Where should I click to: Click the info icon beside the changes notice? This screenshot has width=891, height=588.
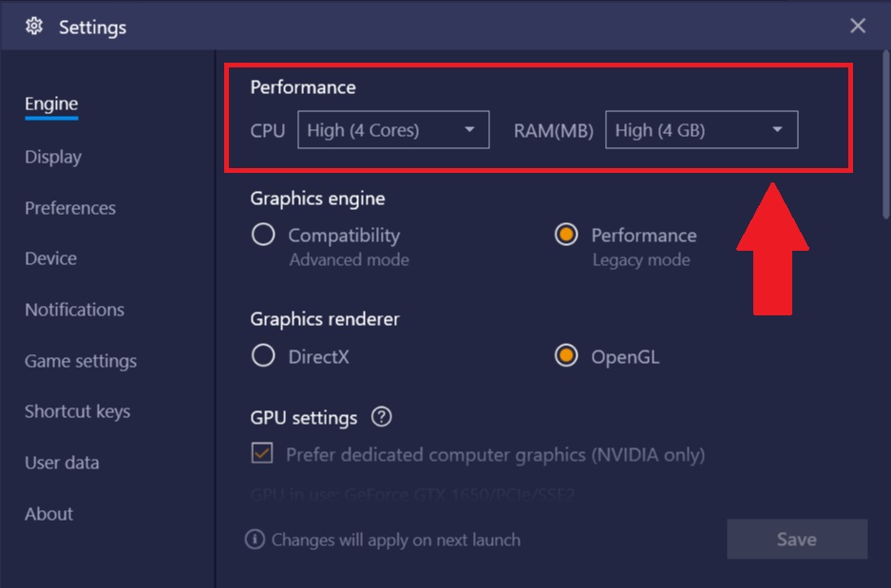point(255,540)
